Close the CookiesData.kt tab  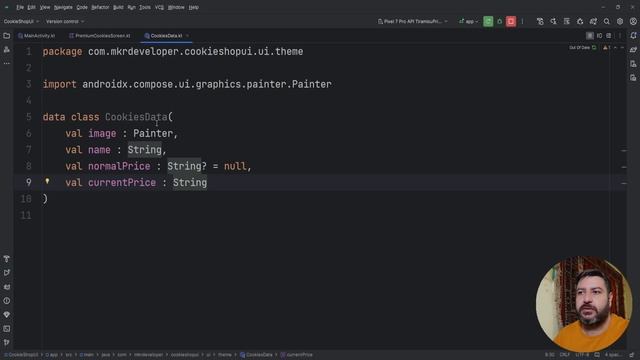(187, 36)
